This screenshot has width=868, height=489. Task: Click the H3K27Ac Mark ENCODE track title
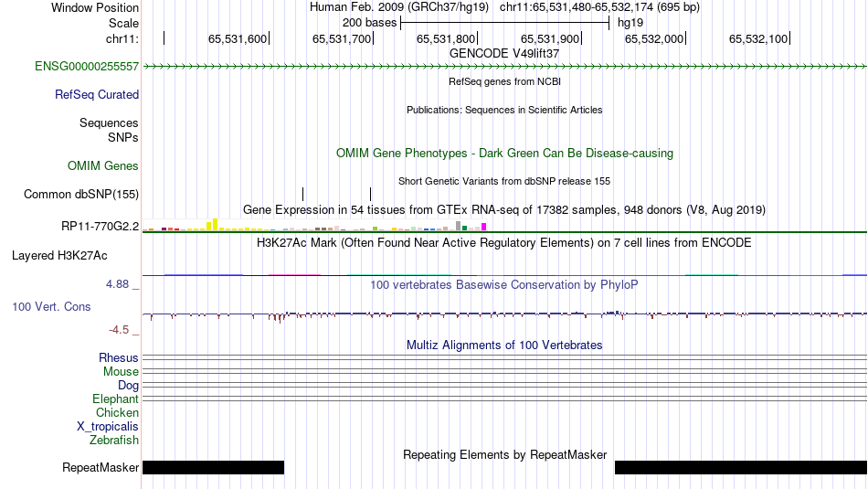504,242
